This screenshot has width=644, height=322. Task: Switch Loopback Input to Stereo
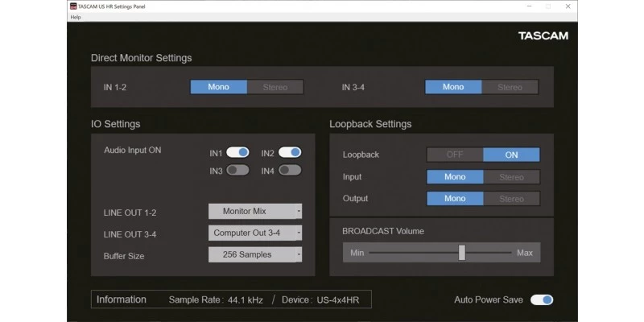coord(511,177)
